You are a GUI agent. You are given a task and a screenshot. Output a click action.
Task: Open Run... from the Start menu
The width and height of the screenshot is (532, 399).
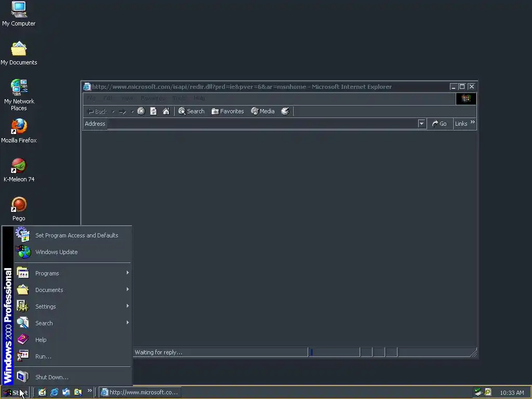(72, 356)
